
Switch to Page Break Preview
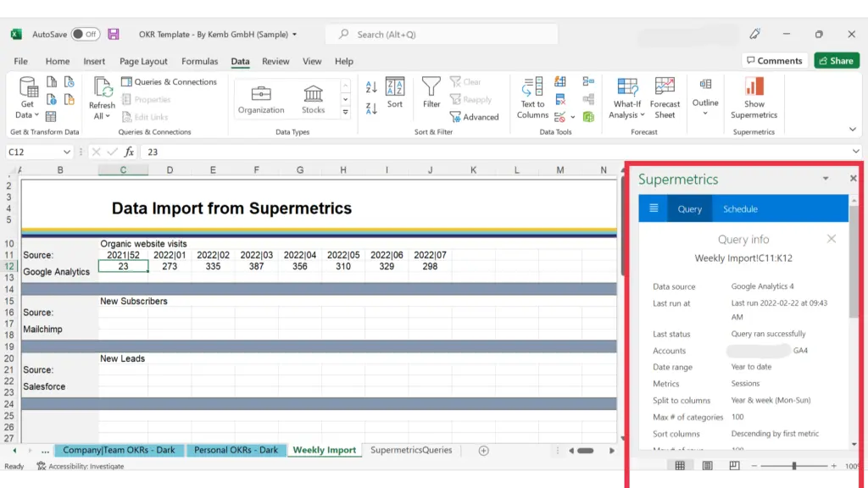pyautogui.click(x=734, y=466)
